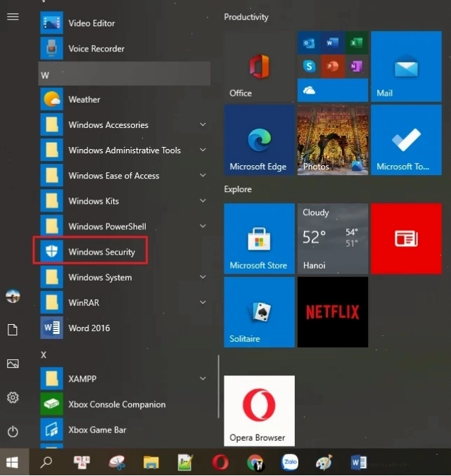Click the Windows Start button
Viewport: 451px width, 476px height.
[13, 463]
